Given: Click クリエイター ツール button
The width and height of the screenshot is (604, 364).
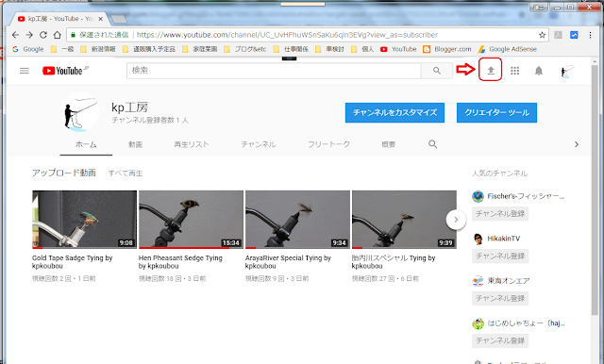Looking at the screenshot, I should pos(496,113).
